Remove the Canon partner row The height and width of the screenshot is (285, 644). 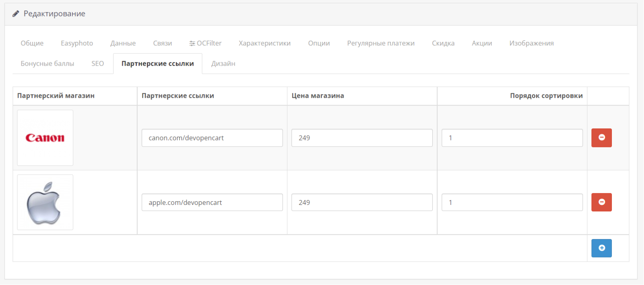(x=601, y=138)
